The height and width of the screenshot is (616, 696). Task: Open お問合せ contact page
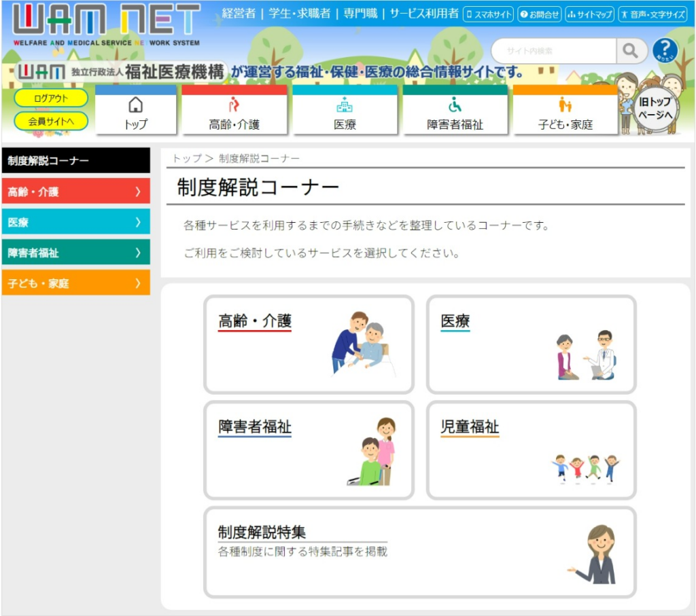point(539,13)
